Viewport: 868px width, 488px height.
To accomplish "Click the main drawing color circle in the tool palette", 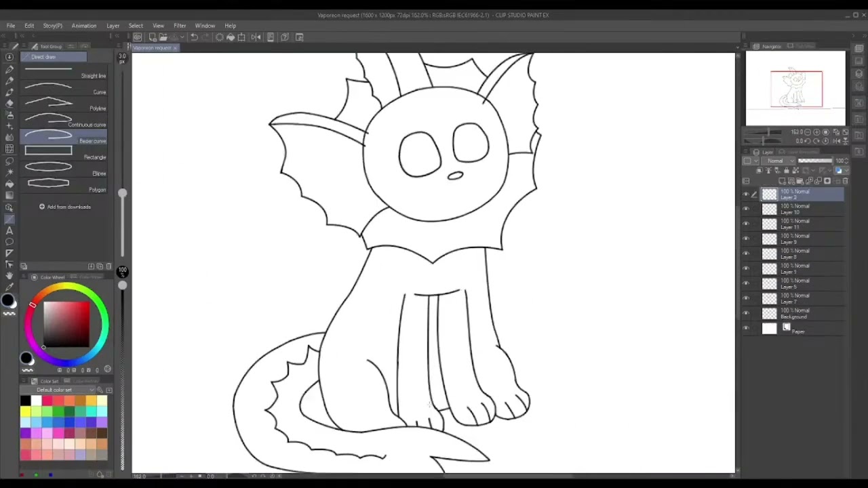I will click(7, 301).
